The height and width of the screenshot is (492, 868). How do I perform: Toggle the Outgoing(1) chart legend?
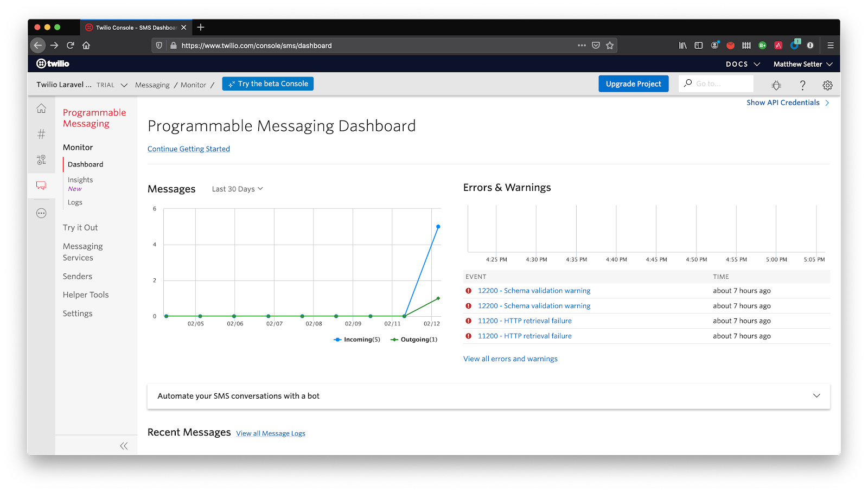click(x=414, y=340)
